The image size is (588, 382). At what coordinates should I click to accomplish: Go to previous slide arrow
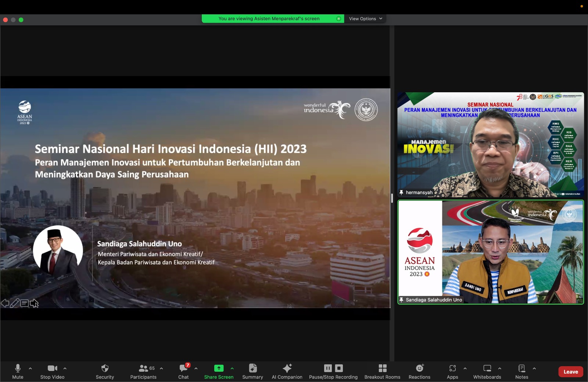(x=5, y=303)
